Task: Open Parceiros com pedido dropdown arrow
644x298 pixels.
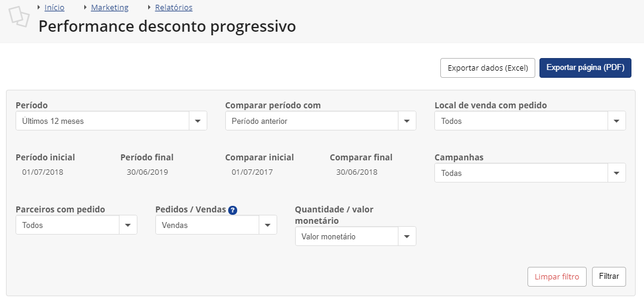Action: pos(128,225)
